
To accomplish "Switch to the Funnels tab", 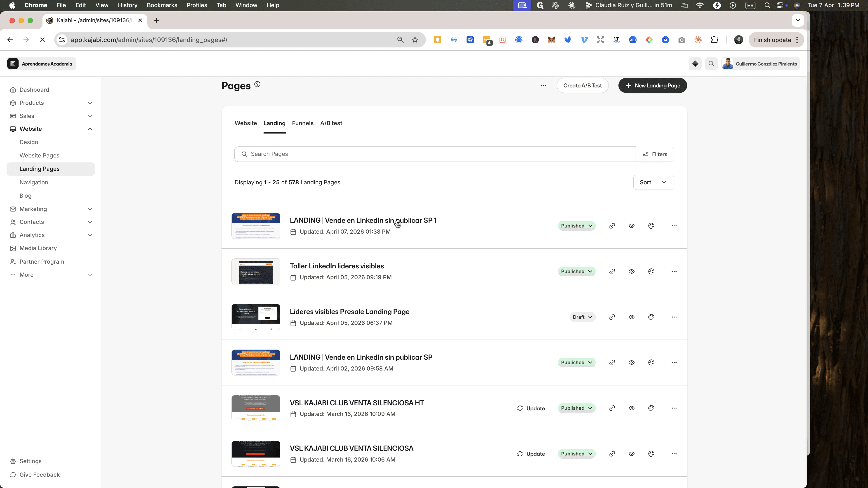I will point(303,123).
